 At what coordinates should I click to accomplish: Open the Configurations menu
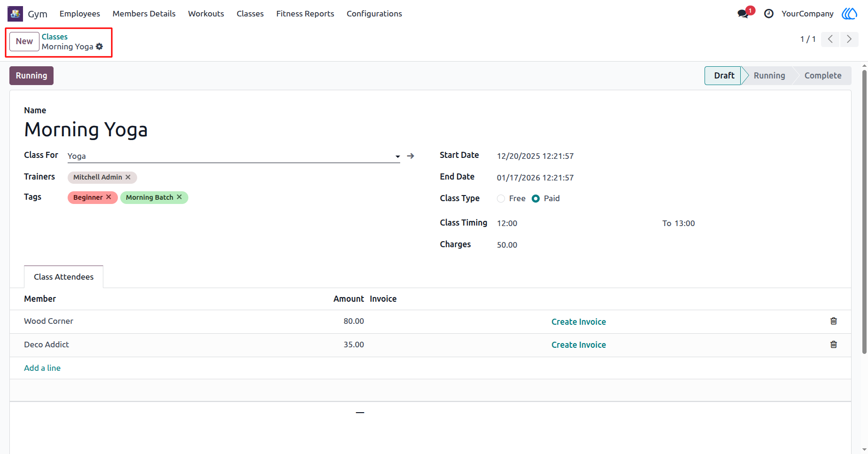pos(374,14)
